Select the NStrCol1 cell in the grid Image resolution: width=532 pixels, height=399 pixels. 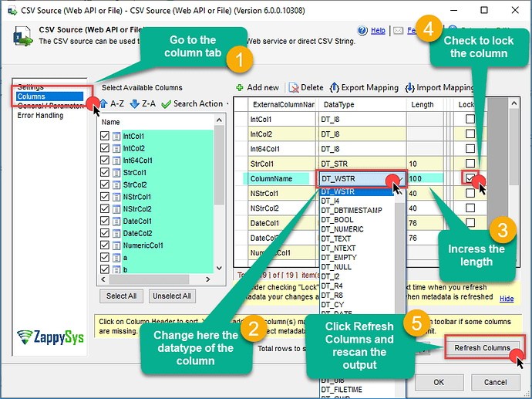pos(281,194)
